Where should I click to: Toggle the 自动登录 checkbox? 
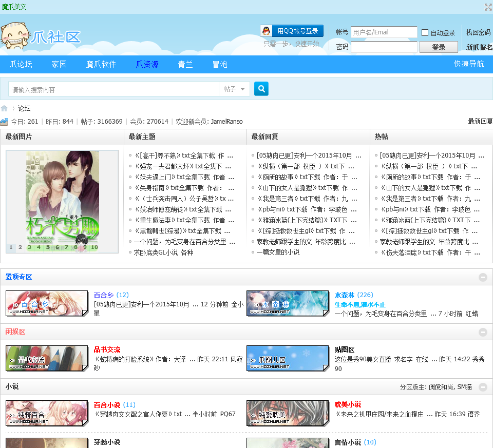(x=425, y=33)
